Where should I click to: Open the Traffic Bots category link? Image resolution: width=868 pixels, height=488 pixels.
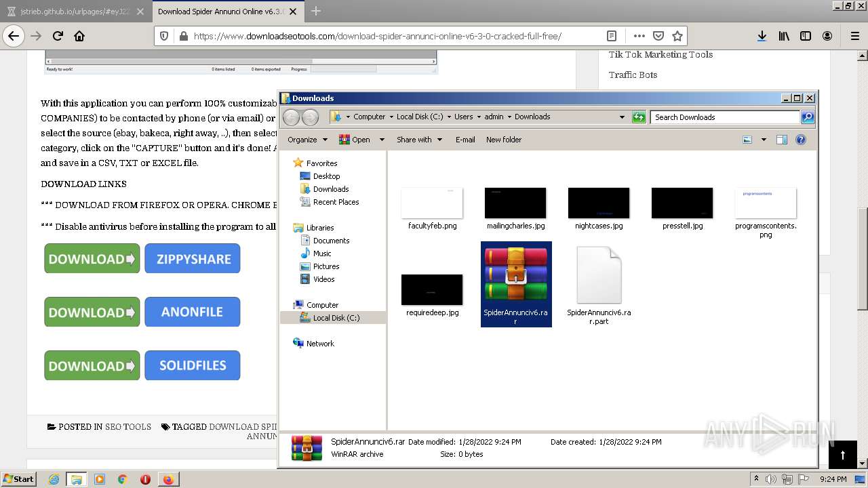tap(633, 75)
